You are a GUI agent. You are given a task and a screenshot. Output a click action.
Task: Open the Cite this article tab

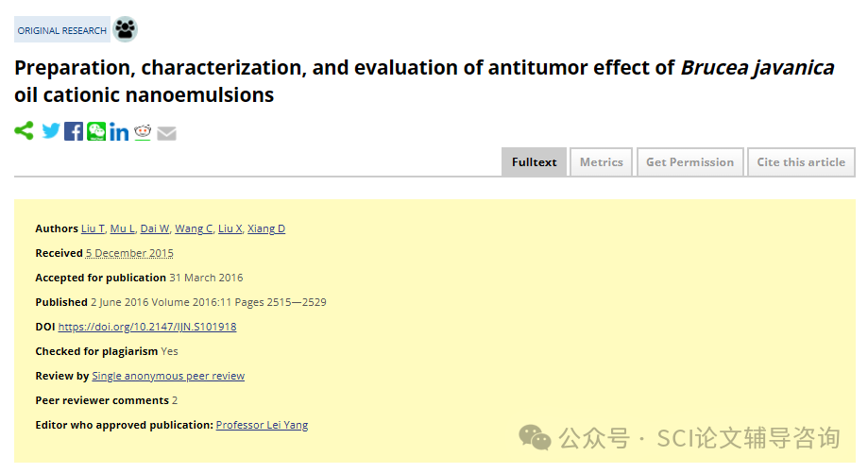click(801, 162)
